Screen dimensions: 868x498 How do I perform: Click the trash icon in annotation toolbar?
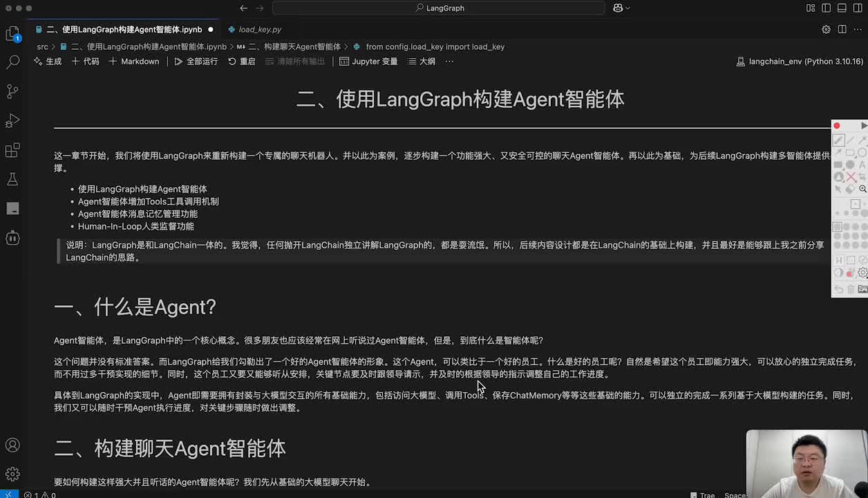coord(851,289)
